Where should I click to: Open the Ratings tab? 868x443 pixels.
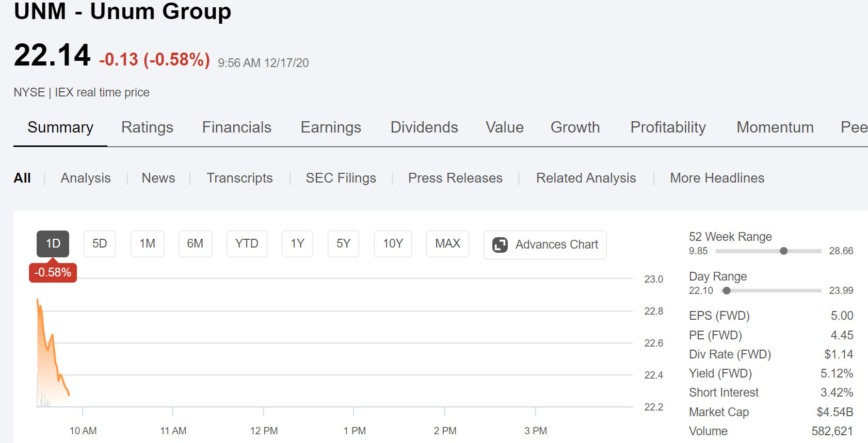click(147, 127)
